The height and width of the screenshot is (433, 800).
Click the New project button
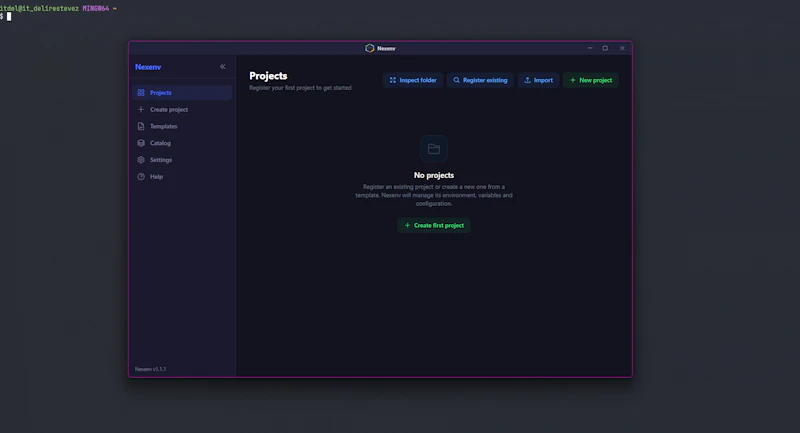click(x=591, y=80)
